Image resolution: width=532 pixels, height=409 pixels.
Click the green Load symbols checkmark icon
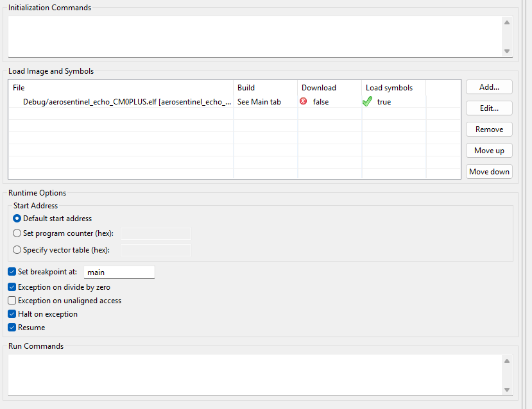[x=368, y=101]
